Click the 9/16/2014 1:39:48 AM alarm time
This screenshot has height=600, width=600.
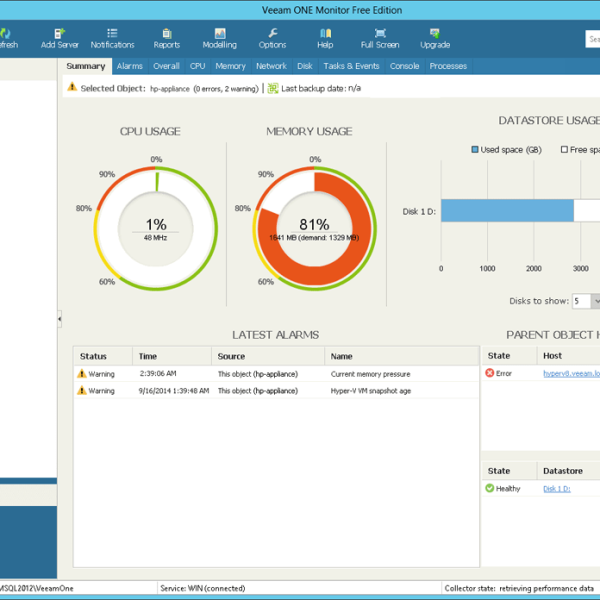pyautogui.click(x=174, y=391)
